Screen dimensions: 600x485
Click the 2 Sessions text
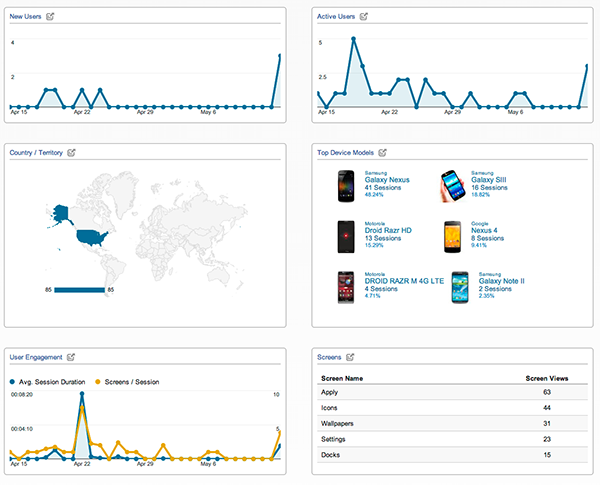495,289
